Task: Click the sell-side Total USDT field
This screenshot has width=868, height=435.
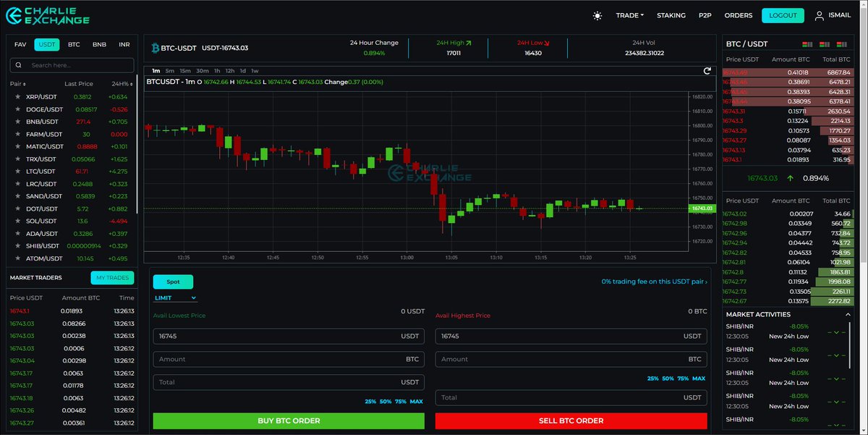Action: [571, 397]
